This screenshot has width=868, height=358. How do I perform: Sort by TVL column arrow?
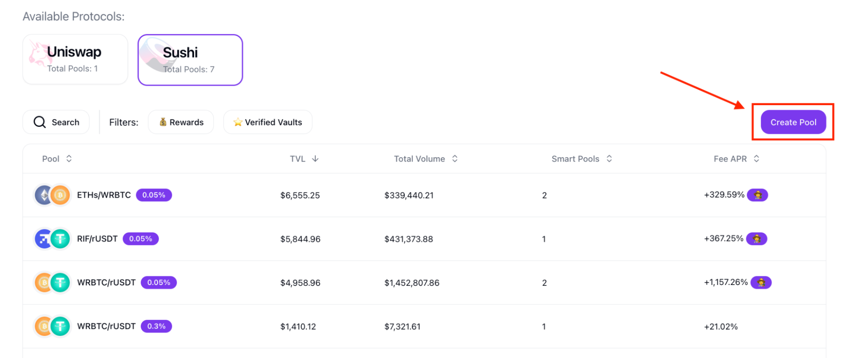(x=315, y=159)
